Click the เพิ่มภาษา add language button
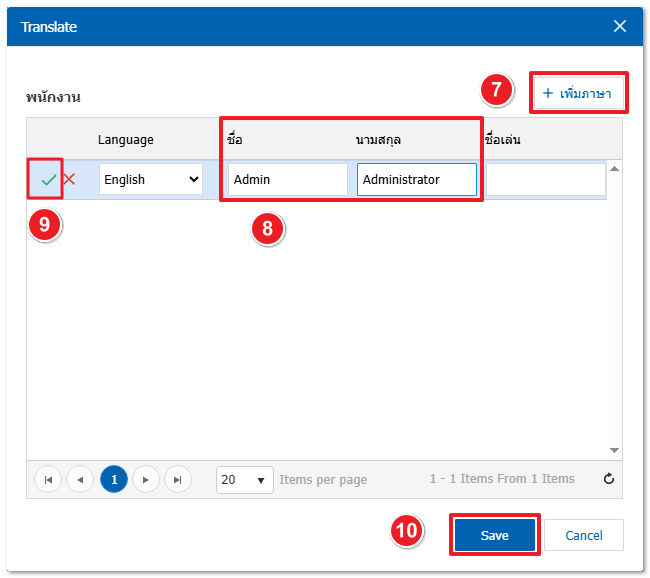Viewport: 650px width, 578px height. (x=577, y=93)
